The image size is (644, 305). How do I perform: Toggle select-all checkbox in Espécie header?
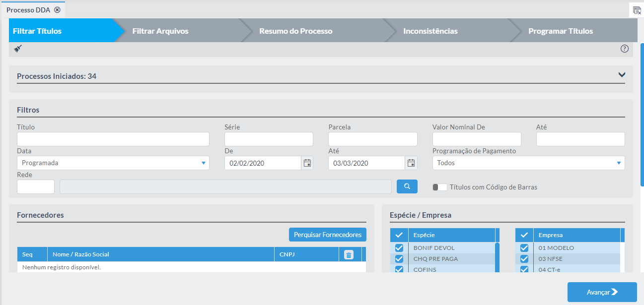tap(399, 235)
